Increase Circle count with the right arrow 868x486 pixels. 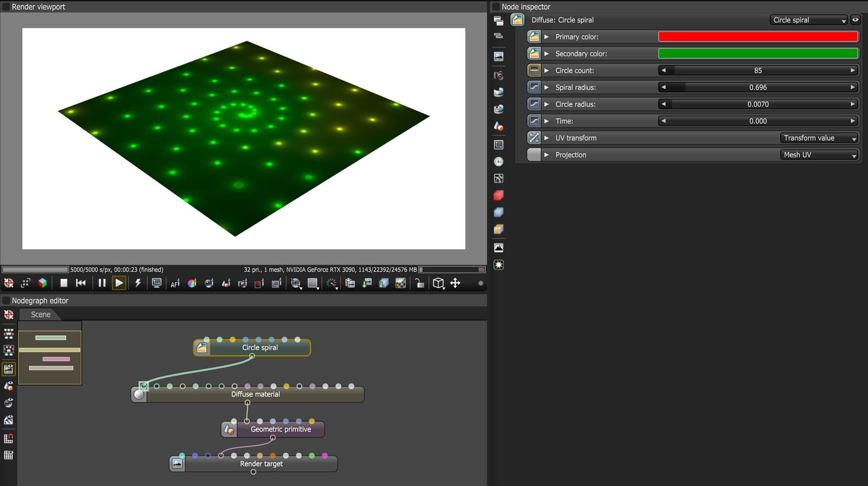852,70
